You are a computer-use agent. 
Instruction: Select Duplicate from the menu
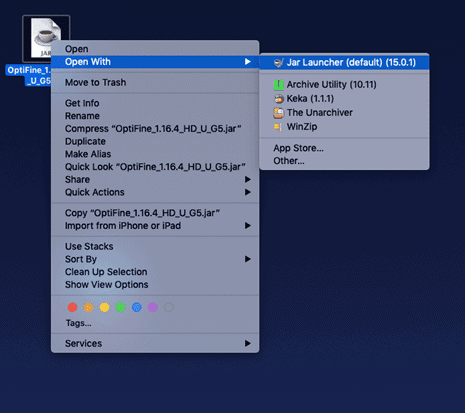155,141
